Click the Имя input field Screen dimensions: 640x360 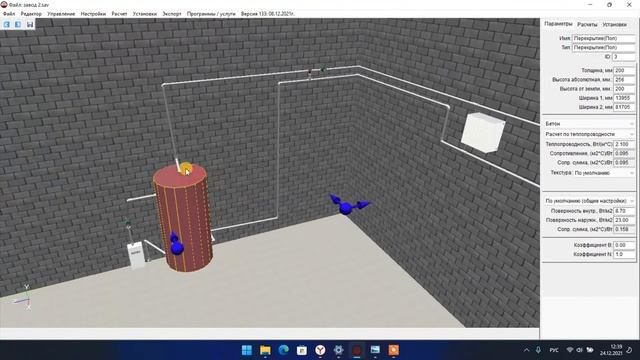click(604, 38)
